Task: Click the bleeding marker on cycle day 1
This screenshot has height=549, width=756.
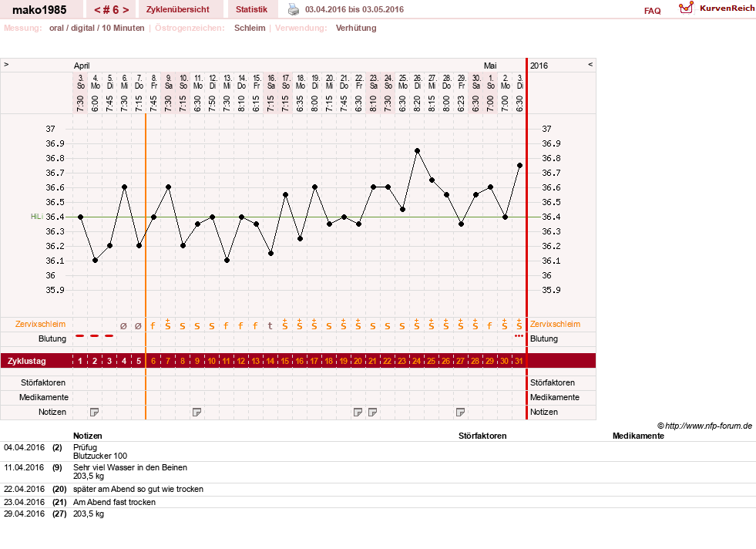Action: click(x=80, y=335)
